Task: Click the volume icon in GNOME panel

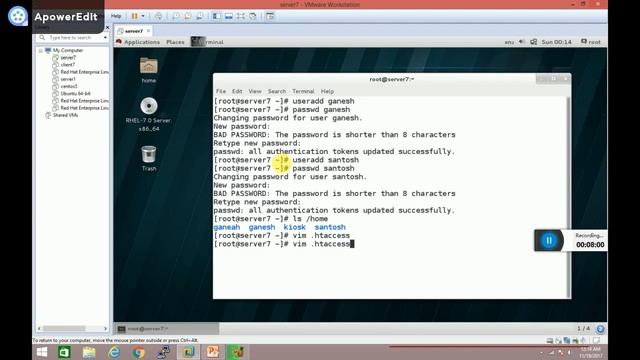Action: [x=522, y=42]
